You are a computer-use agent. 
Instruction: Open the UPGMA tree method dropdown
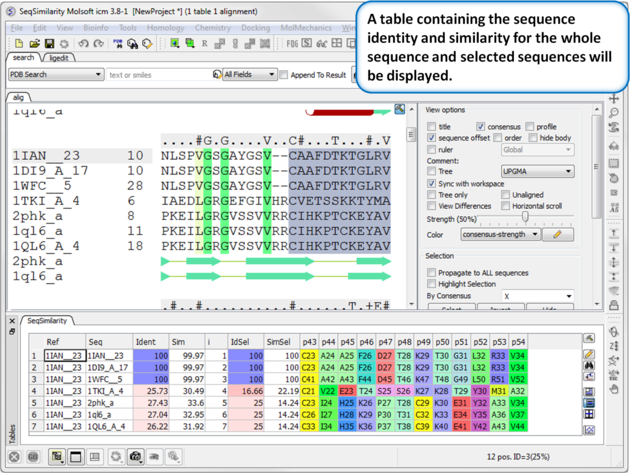coord(537,172)
